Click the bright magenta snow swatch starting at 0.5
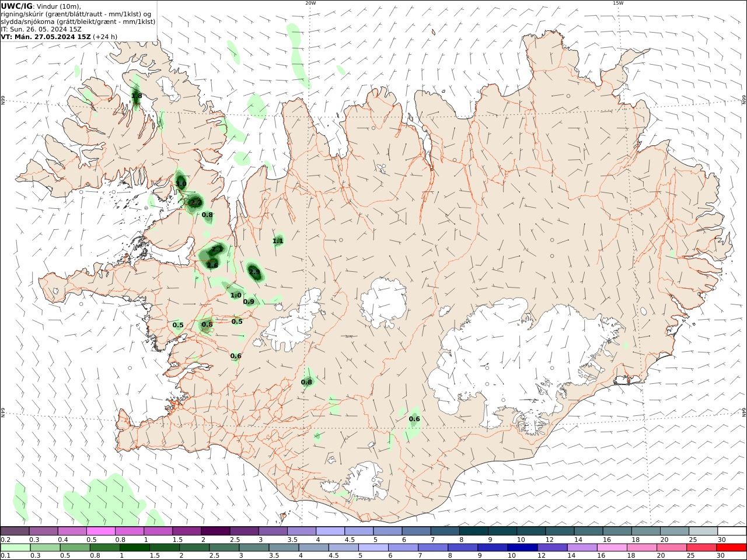This screenshot has width=747, height=560. pyautogui.click(x=101, y=531)
